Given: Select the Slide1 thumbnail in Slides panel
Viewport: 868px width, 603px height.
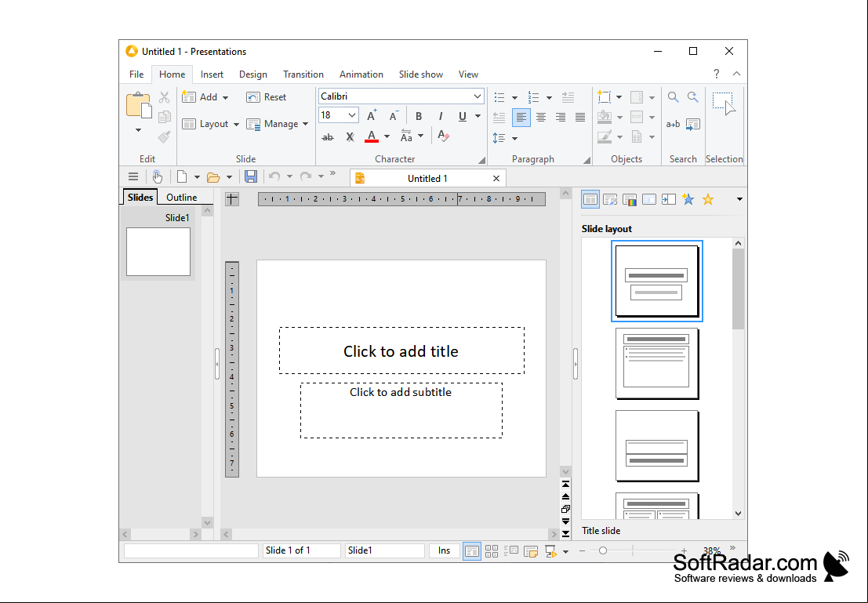Looking at the screenshot, I should click(158, 252).
